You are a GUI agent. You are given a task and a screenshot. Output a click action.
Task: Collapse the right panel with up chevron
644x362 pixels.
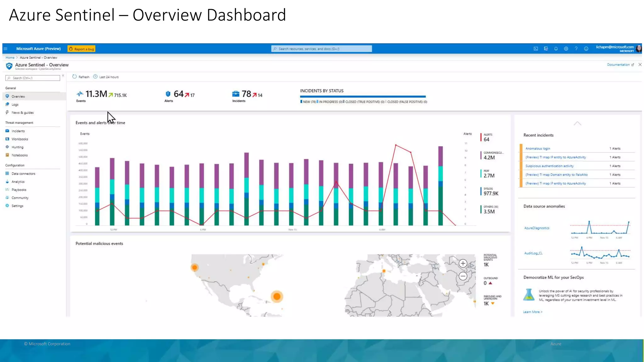click(577, 123)
